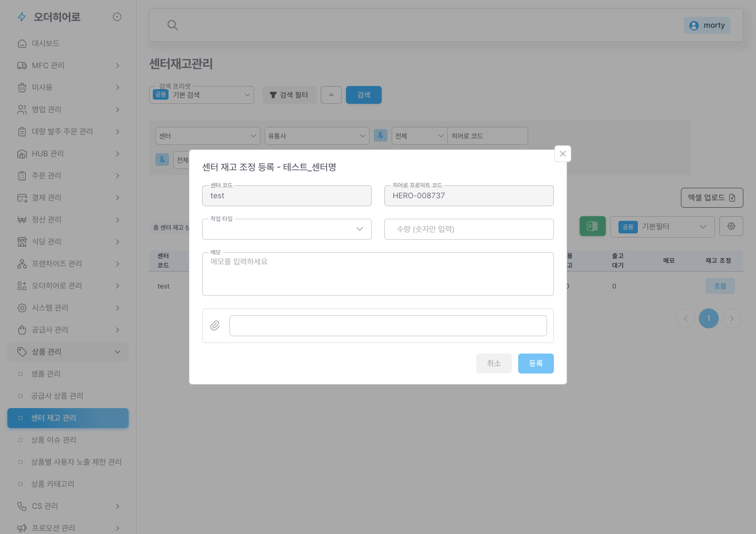
Task: Collapse filters with the up arrow button
Action: point(331,95)
